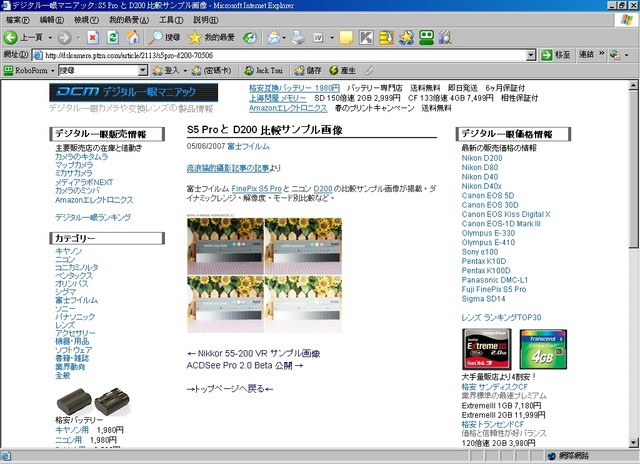Open the Back button history dropdown

(x=50, y=38)
